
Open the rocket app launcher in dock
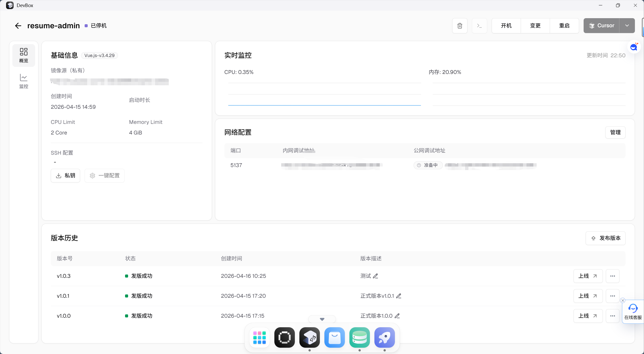pos(384,338)
